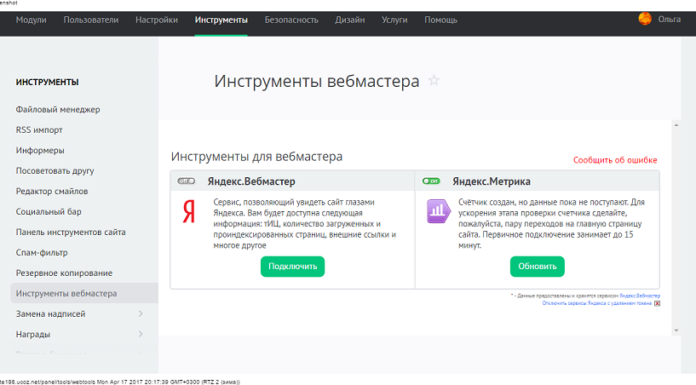Open Панель инструментов сайта item
The height and width of the screenshot is (385, 696).
(x=71, y=232)
